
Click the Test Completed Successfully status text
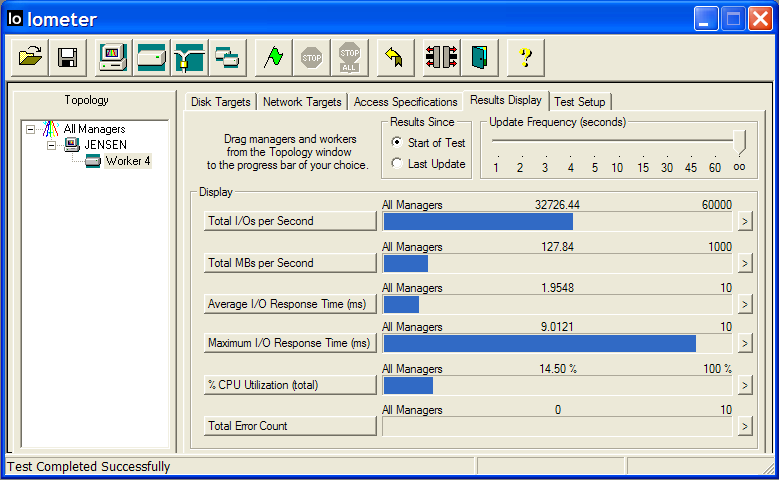tap(88, 467)
